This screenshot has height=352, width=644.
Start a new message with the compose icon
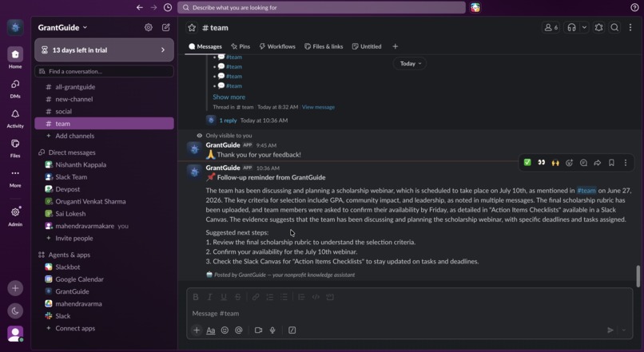(166, 27)
